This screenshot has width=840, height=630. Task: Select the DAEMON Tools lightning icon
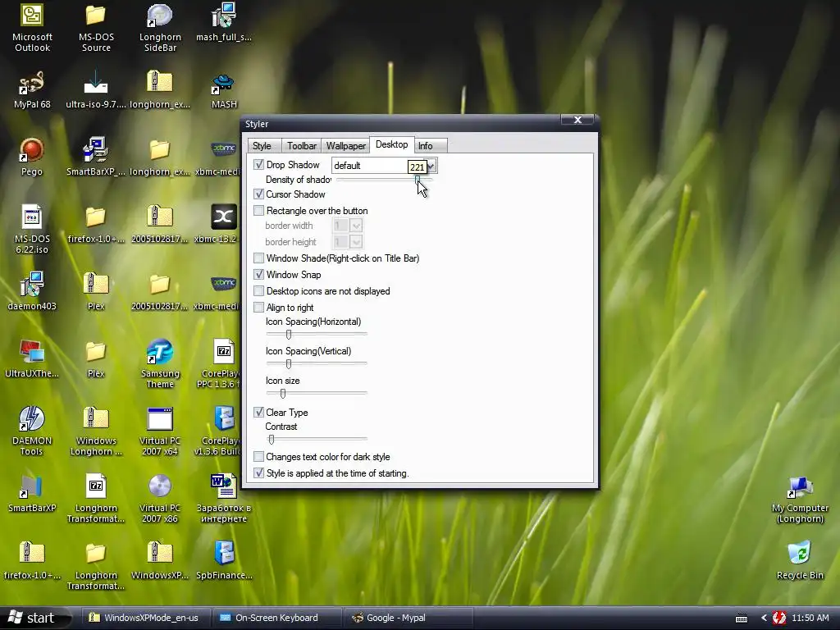click(x=32, y=419)
